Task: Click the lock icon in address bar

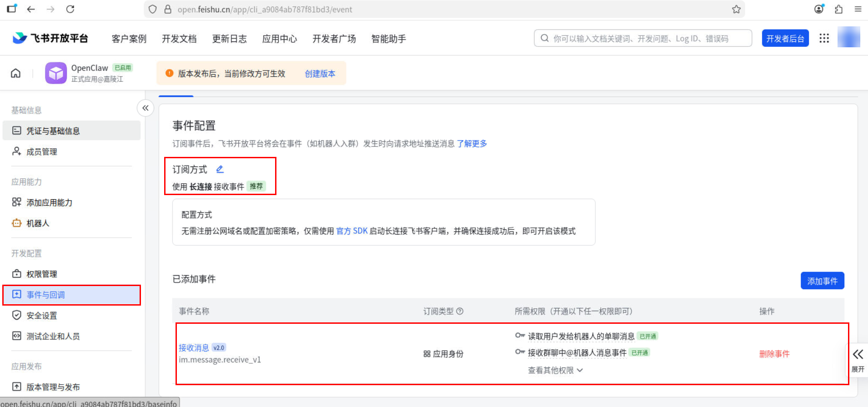Action: click(x=168, y=9)
